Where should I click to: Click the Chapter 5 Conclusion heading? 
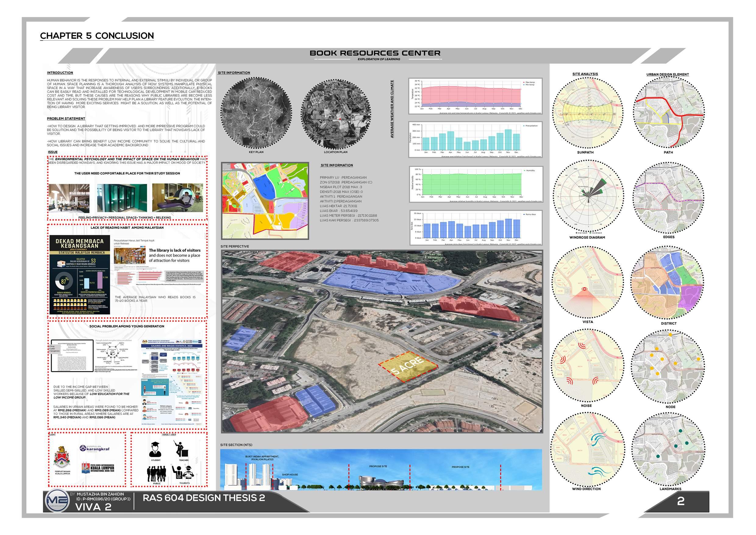coord(97,36)
